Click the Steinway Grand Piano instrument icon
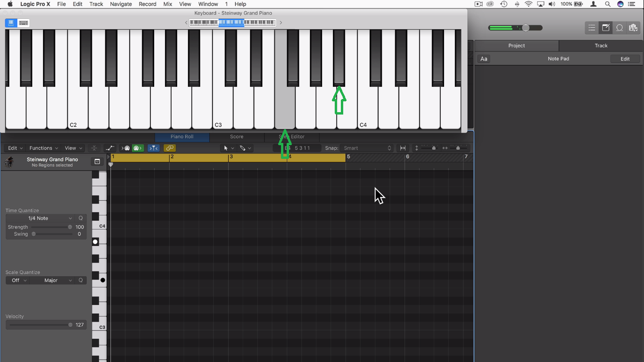644x362 pixels. tap(9, 162)
